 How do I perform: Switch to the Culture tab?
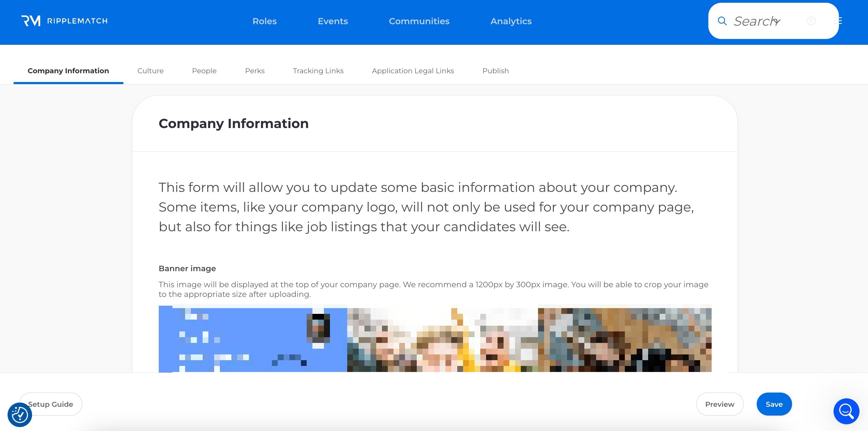(x=150, y=71)
